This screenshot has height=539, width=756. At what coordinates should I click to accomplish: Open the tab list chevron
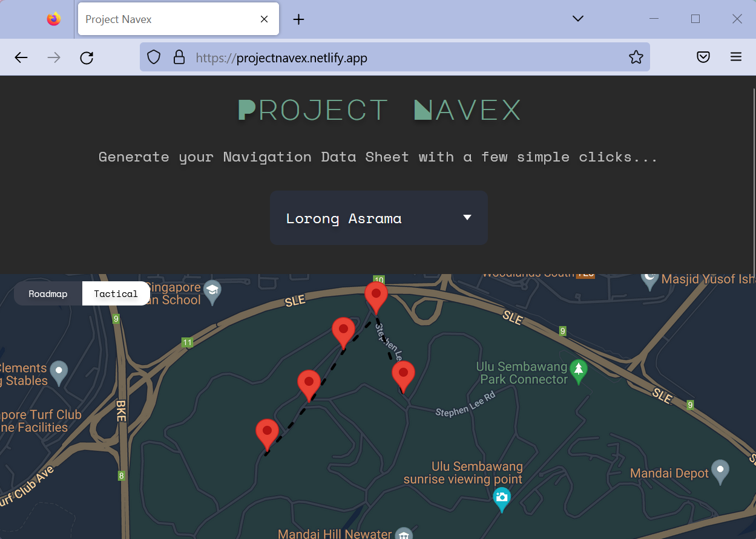577,19
